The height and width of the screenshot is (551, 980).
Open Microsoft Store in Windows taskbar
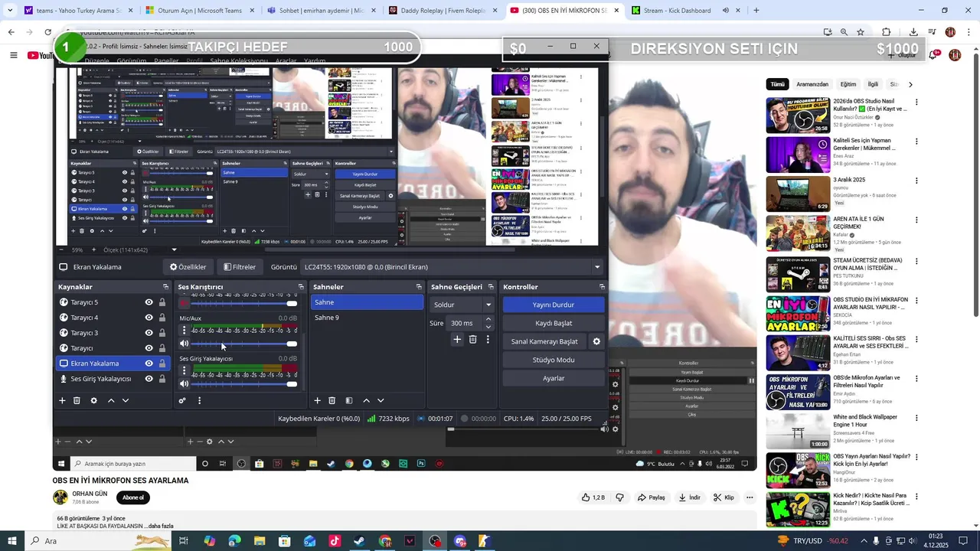284,541
